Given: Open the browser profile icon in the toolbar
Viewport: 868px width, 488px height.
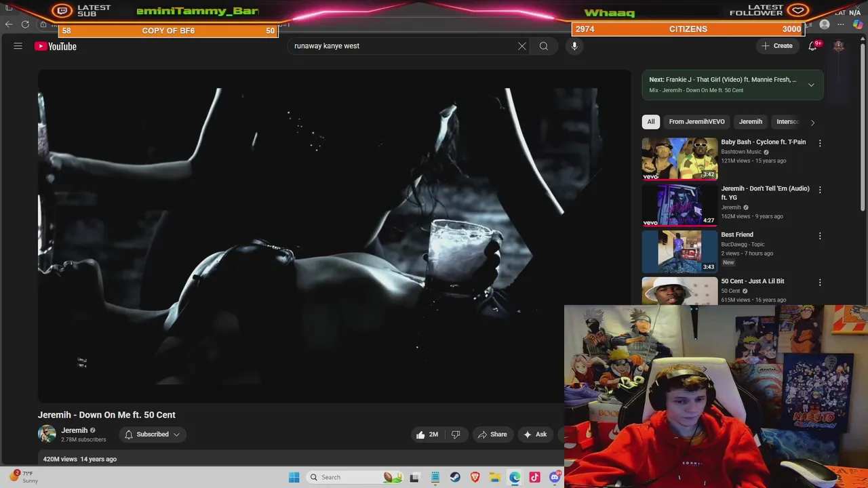Looking at the screenshot, I should [x=825, y=24].
